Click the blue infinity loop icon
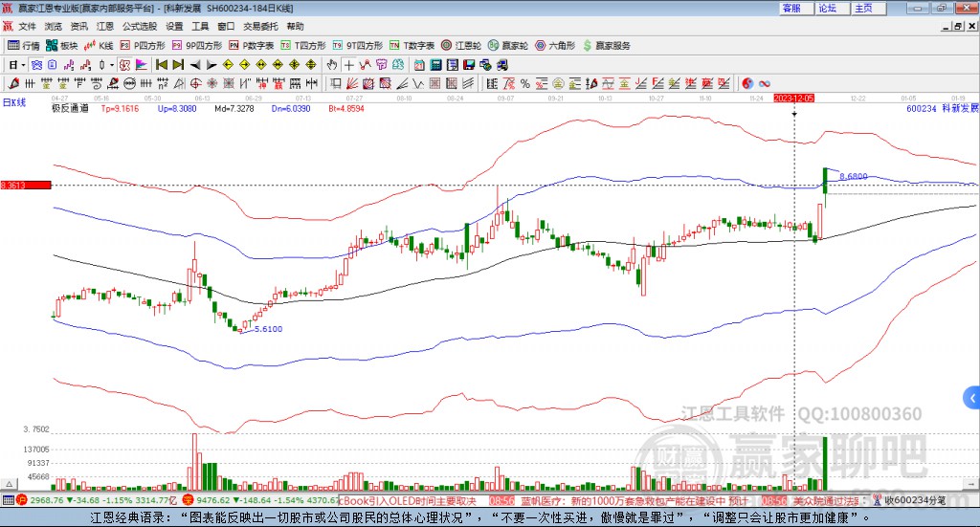 coord(765,83)
